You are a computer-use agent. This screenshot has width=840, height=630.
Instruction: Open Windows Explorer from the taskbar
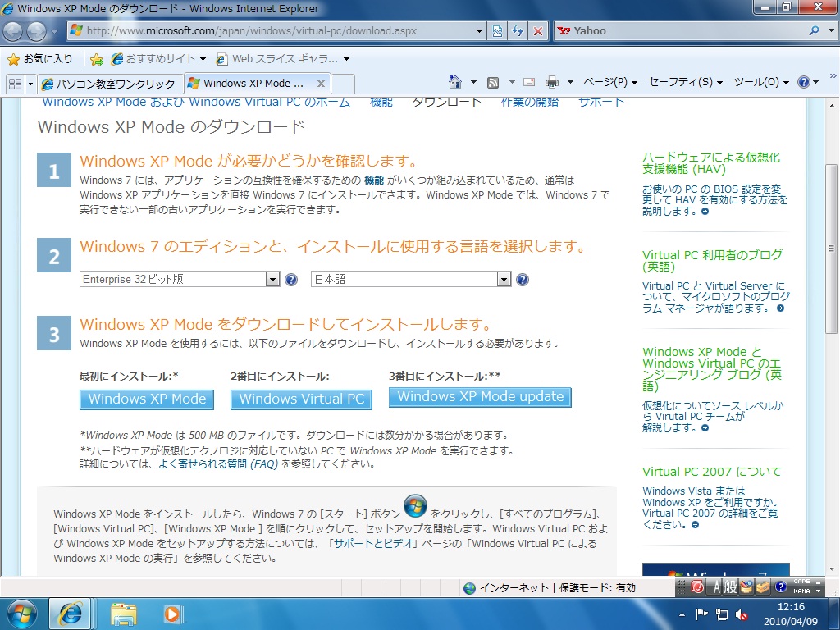(124, 614)
